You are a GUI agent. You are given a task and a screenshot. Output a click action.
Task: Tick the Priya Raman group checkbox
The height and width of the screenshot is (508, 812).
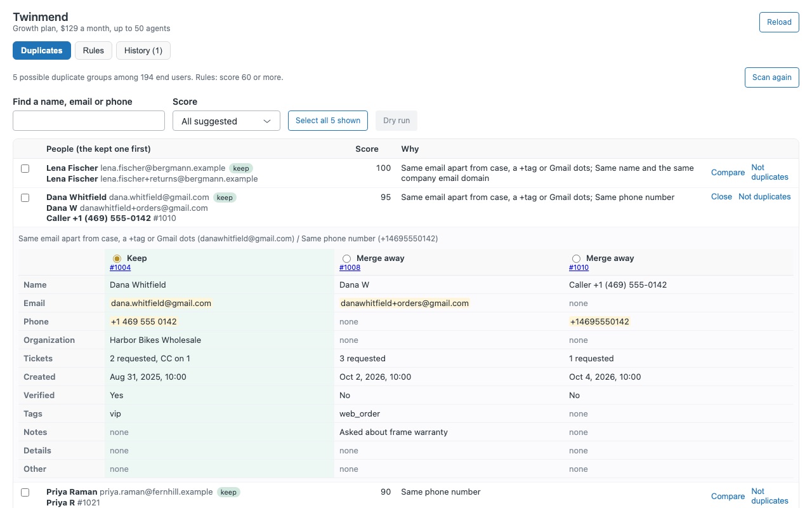pos(25,492)
